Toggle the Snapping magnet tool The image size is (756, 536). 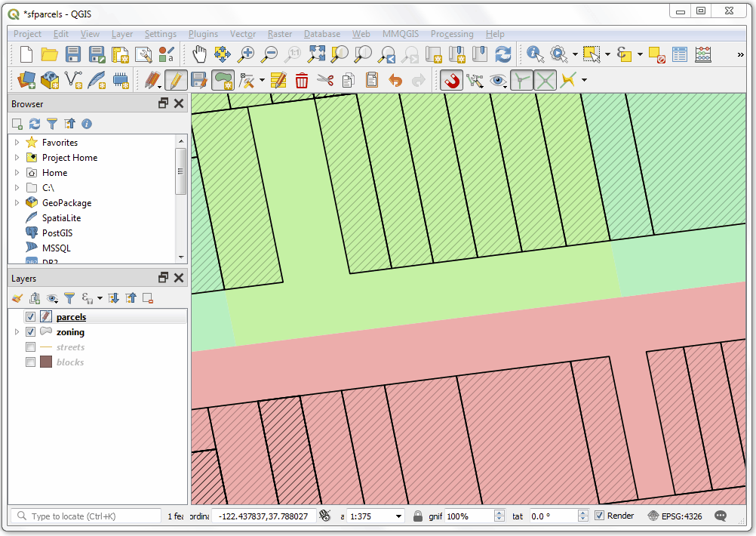pos(450,79)
